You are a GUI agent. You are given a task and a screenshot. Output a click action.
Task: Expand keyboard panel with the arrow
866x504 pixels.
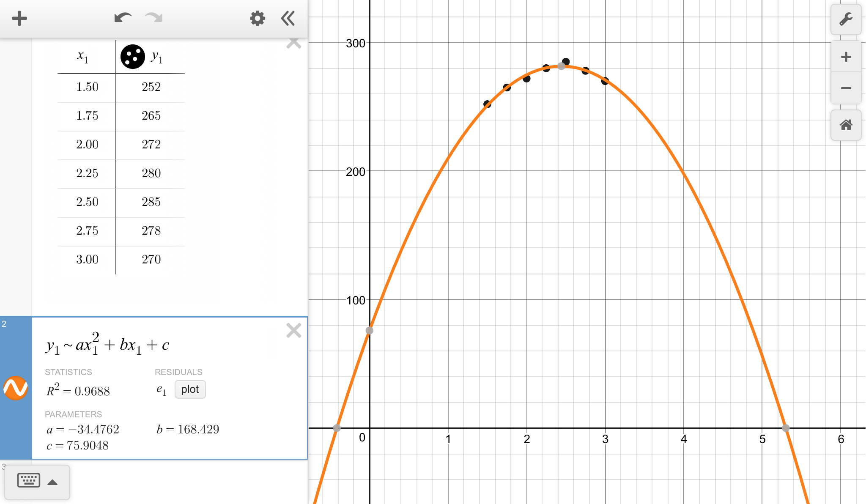52,482
